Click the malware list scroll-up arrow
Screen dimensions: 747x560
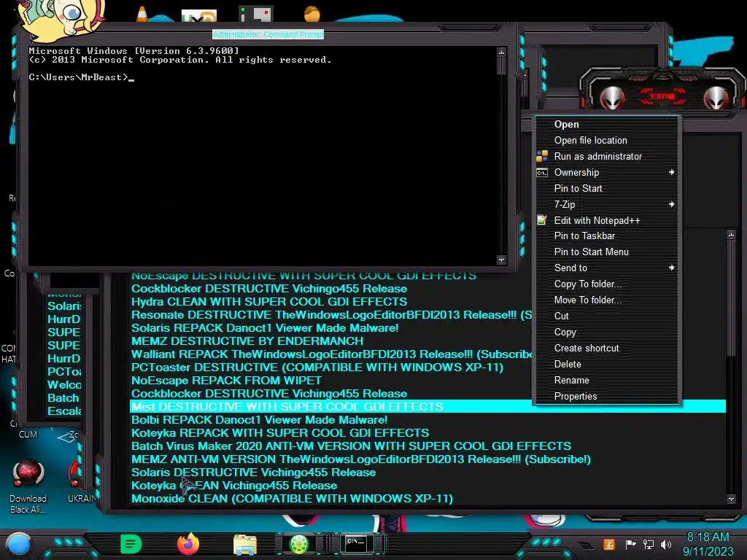pos(731,235)
